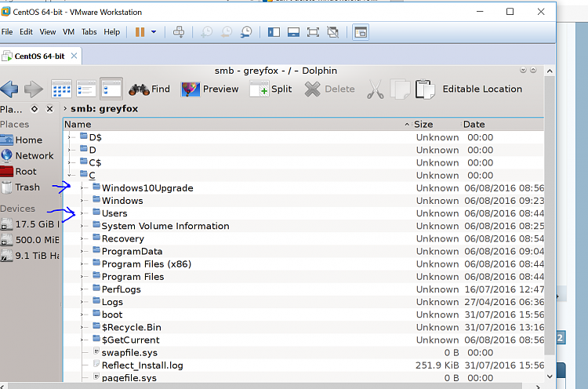Screen dimensions: 588x389
Task: Close the CentOS 64-bit tab
Action: pos(74,56)
